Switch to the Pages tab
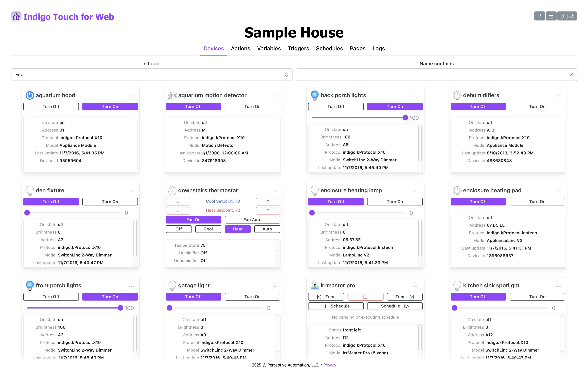Viewport: 588px width, 371px height. pos(357,48)
